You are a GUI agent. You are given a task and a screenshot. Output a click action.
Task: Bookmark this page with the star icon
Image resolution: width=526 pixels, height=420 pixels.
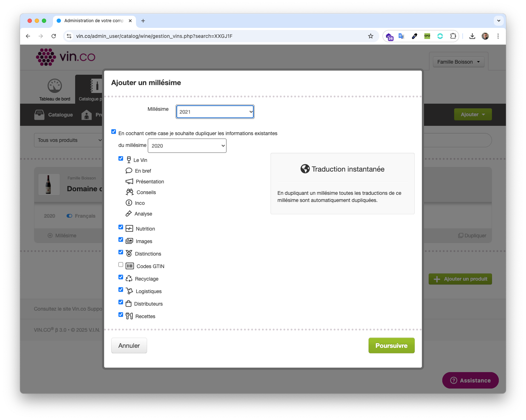370,36
